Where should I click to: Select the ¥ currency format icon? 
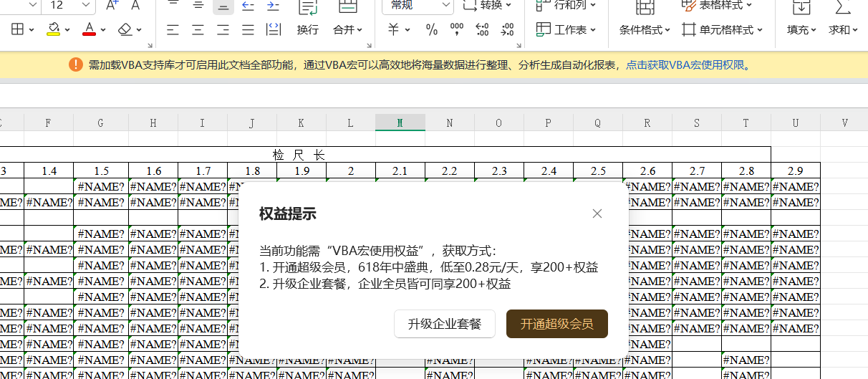[x=393, y=29]
